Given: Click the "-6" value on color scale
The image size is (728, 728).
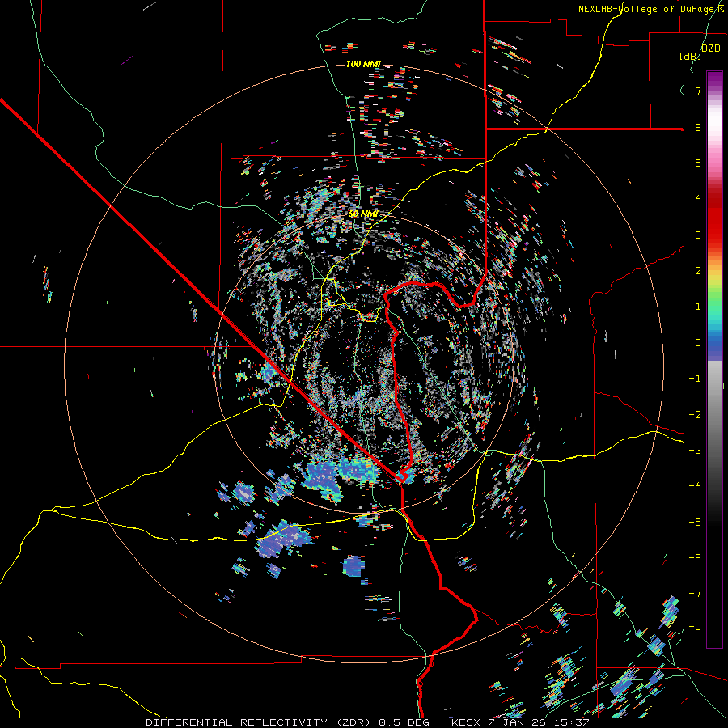Looking at the screenshot, I should 695,558.
